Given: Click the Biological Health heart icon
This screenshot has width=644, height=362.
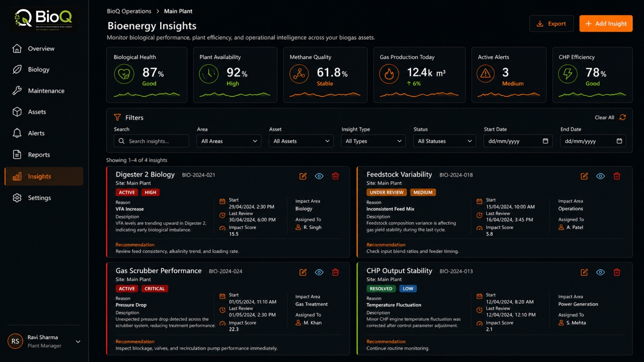Looking at the screenshot, I should pos(124,74).
